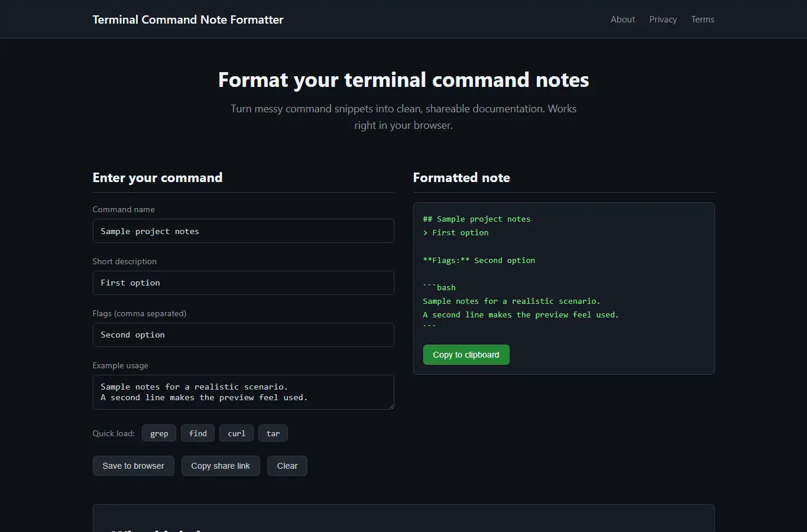Click inside the Example usage textarea
807x532 pixels.
pos(244,392)
